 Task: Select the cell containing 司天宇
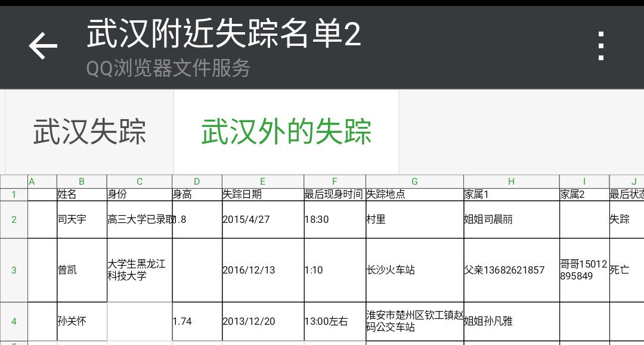click(x=82, y=219)
